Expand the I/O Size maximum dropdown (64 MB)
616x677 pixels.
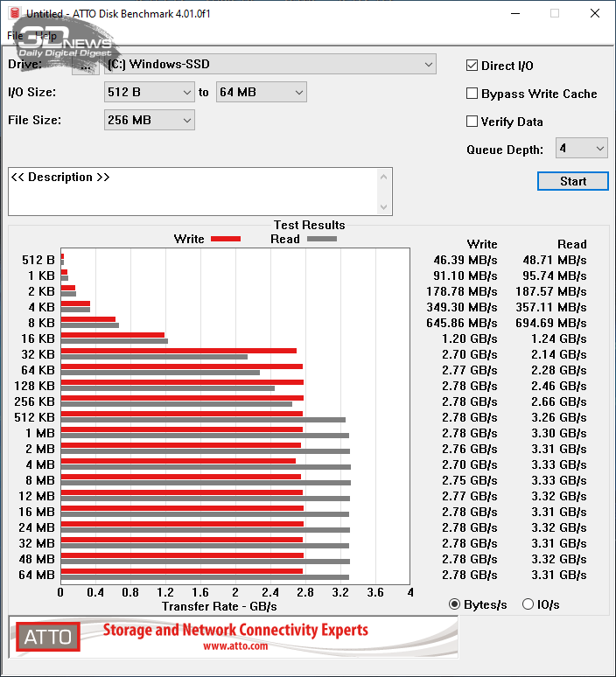pyautogui.click(x=262, y=92)
